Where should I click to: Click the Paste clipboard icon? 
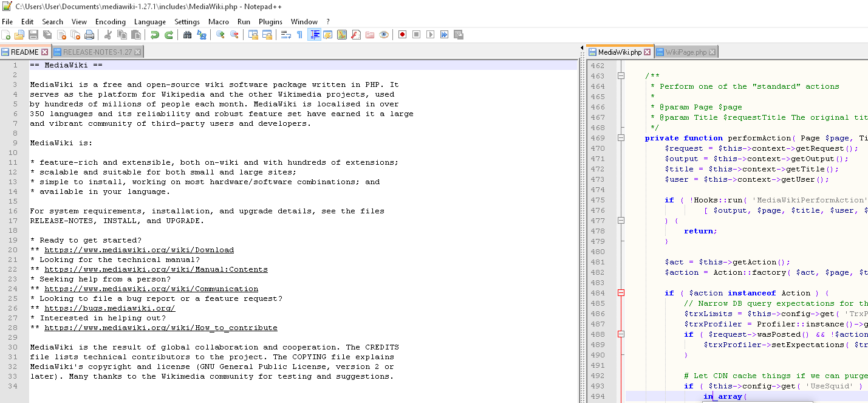[135, 35]
